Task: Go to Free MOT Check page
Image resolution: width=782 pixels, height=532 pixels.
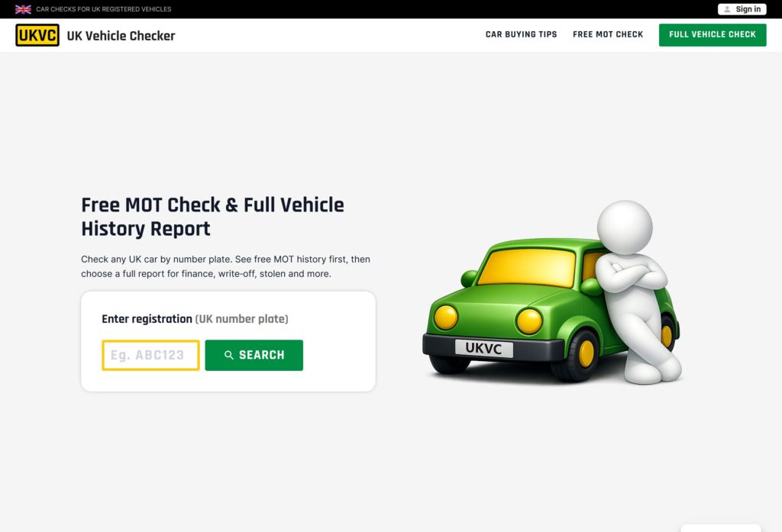Action: tap(608, 34)
